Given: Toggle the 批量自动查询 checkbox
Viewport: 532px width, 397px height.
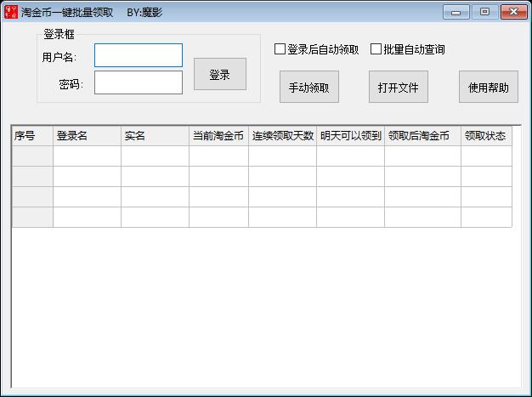Looking at the screenshot, I should click(376, 49).
